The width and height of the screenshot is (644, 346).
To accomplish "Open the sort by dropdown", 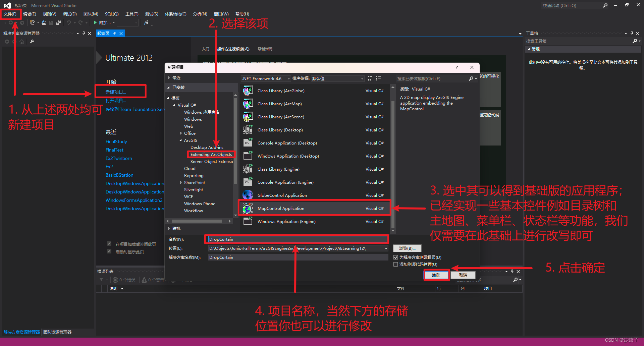I will pos(362,79).
